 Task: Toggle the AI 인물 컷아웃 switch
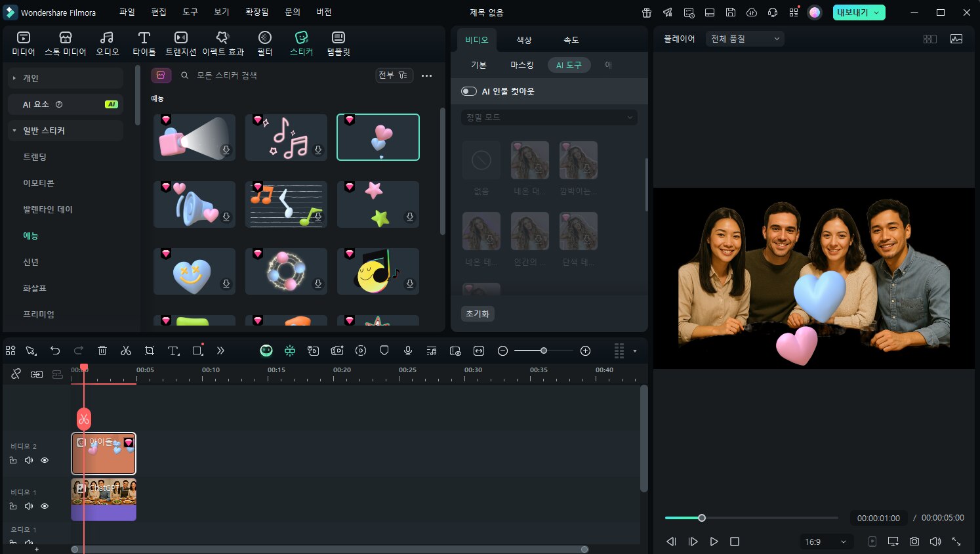click(469, 91)
